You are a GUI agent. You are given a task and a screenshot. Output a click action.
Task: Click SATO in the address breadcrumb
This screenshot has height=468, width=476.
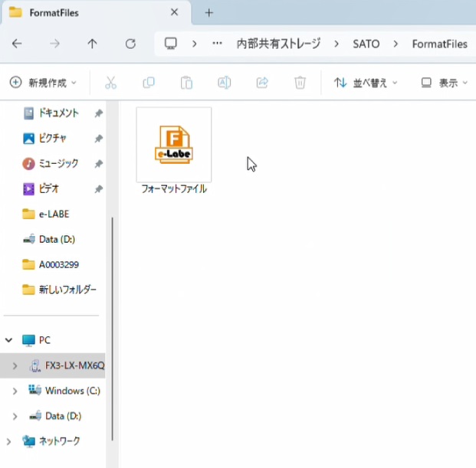[366, 44]
